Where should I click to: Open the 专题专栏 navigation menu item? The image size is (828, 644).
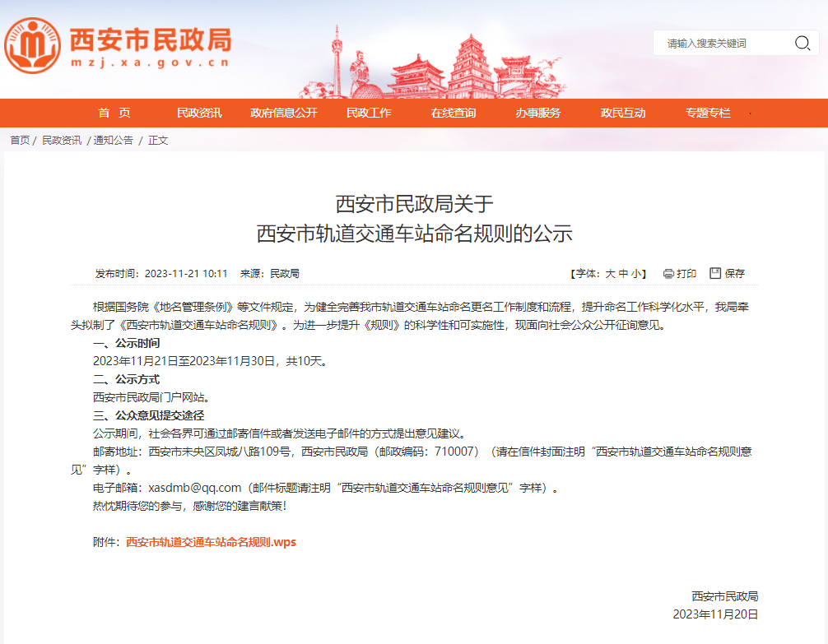point(708,113)
